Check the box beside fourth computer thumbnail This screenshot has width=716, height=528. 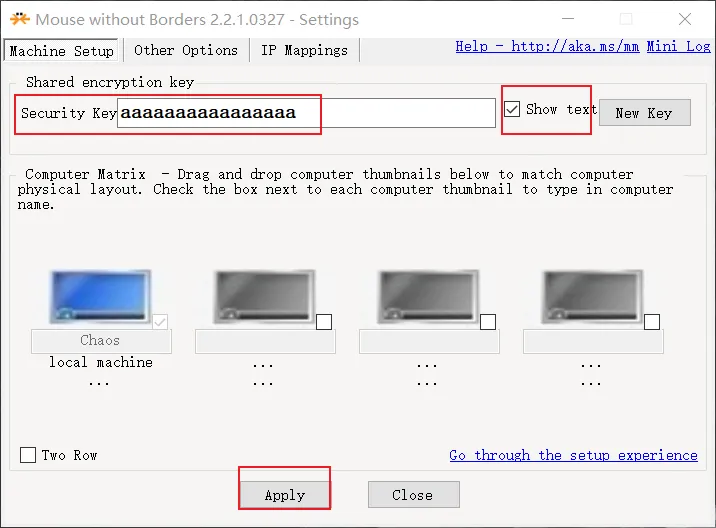point(652,322)
